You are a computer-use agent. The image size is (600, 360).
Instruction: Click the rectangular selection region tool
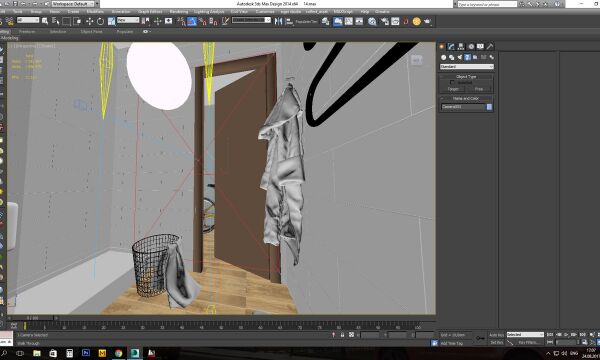66,21
